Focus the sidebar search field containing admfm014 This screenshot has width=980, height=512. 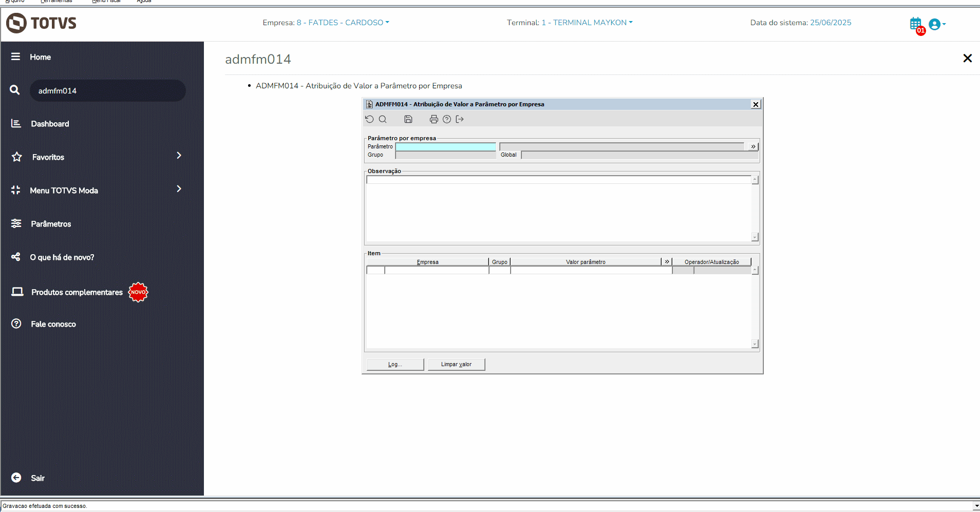point(108,90)
